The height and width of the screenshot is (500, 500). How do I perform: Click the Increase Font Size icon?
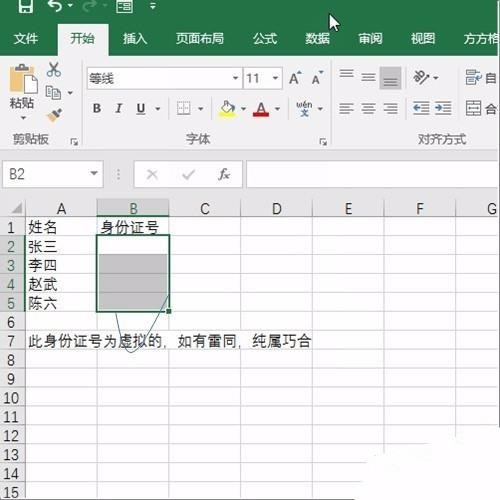(x=295, y=78)
